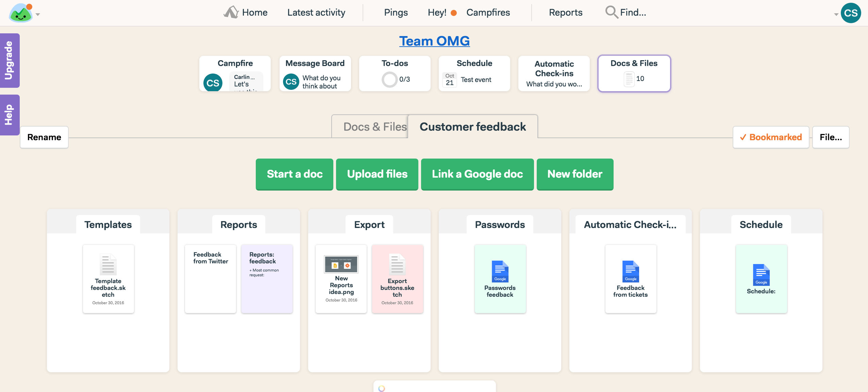Click the Start a doc button
This screenshot has width=868, height=392.
pyautogui.click(x=294, y=174)
